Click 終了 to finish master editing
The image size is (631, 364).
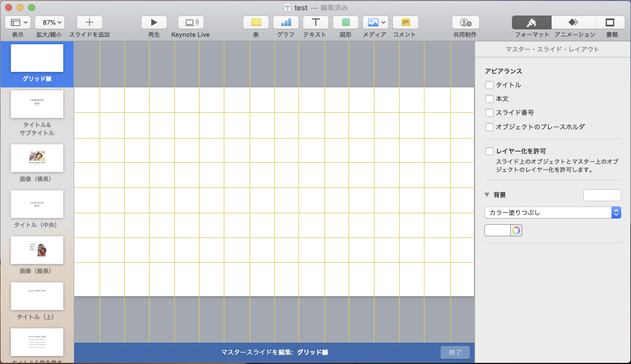coord(455,352)
